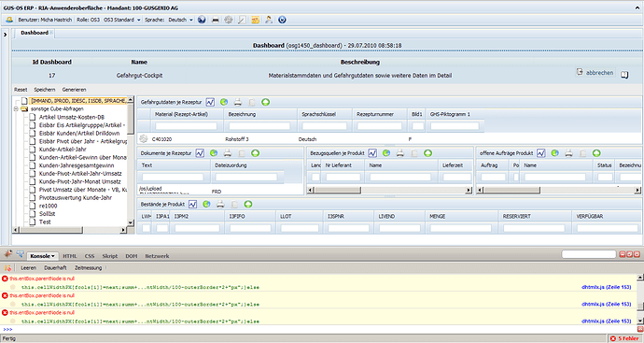Click the user person icon in the top toolbar
This screenshot has width=644, height=343.
269,20
